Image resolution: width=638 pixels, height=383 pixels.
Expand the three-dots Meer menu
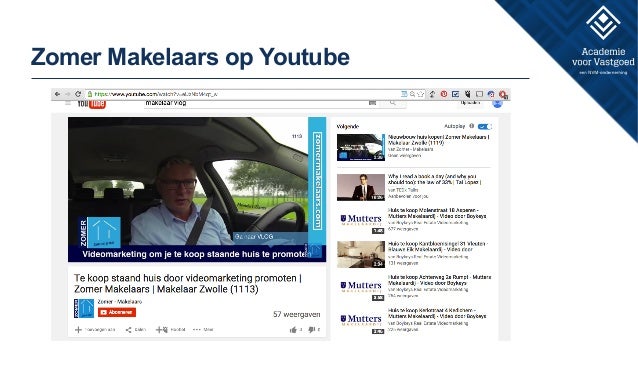(x=197, y=330)
